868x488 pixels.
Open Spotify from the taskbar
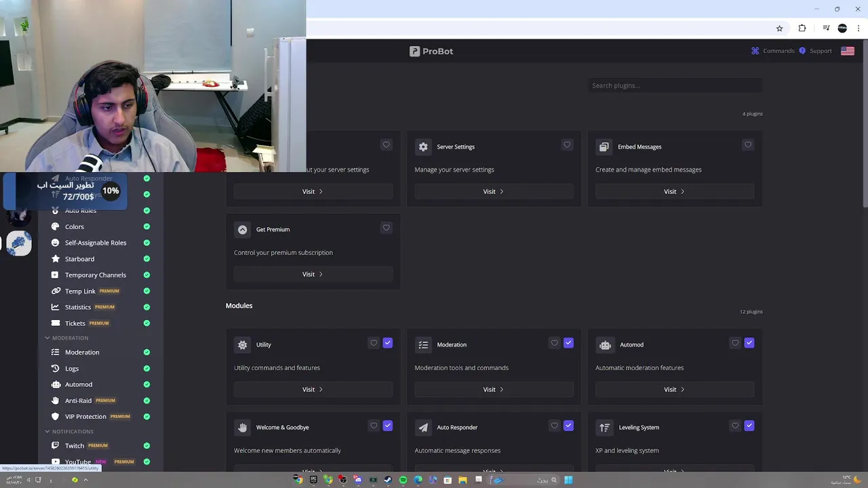tap(403, 480)
